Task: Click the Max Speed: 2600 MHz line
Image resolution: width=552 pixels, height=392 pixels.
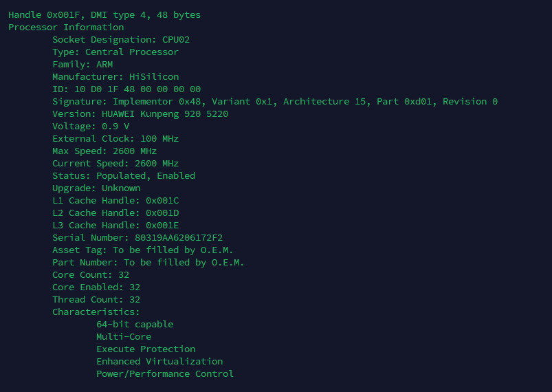Action: point(104,151)
